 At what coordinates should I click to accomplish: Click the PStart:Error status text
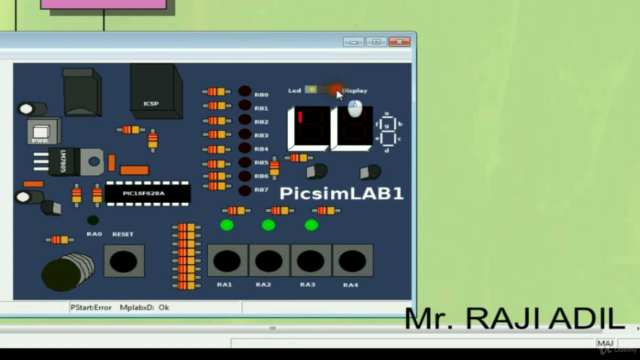point(91,307)
